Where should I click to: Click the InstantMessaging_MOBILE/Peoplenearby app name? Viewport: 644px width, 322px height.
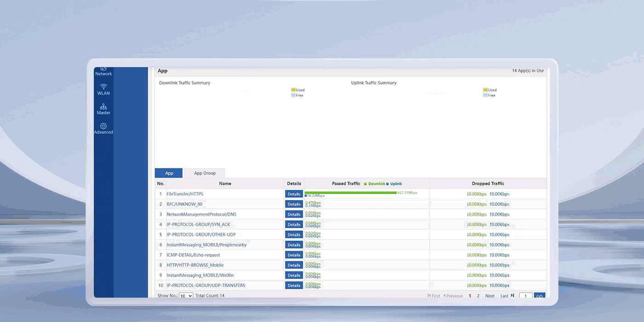tap(207, 245)
